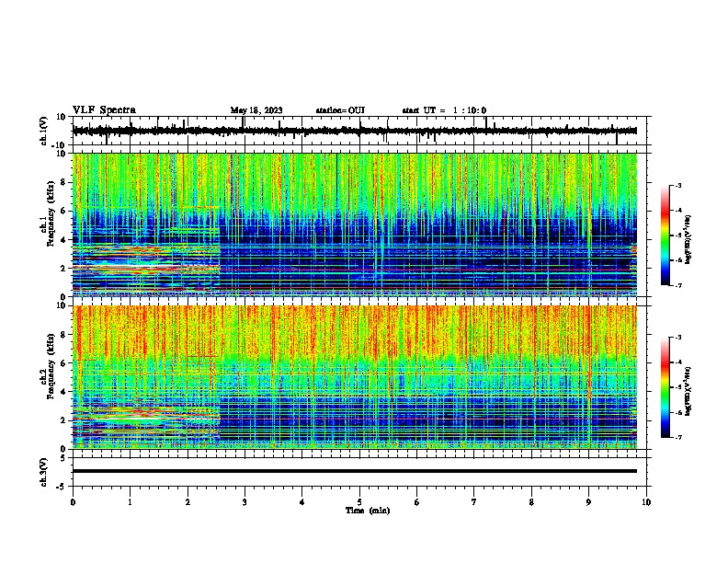728x563 pixels.
Task: Click the 'start UT = 1:10:0' text
Action: coord(444,110)
